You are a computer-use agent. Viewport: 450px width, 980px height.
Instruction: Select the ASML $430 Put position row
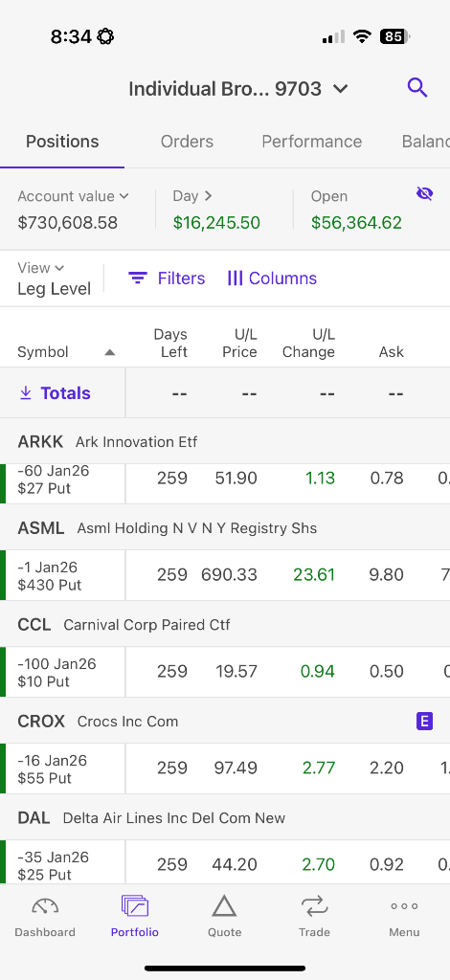coord(225,575)
